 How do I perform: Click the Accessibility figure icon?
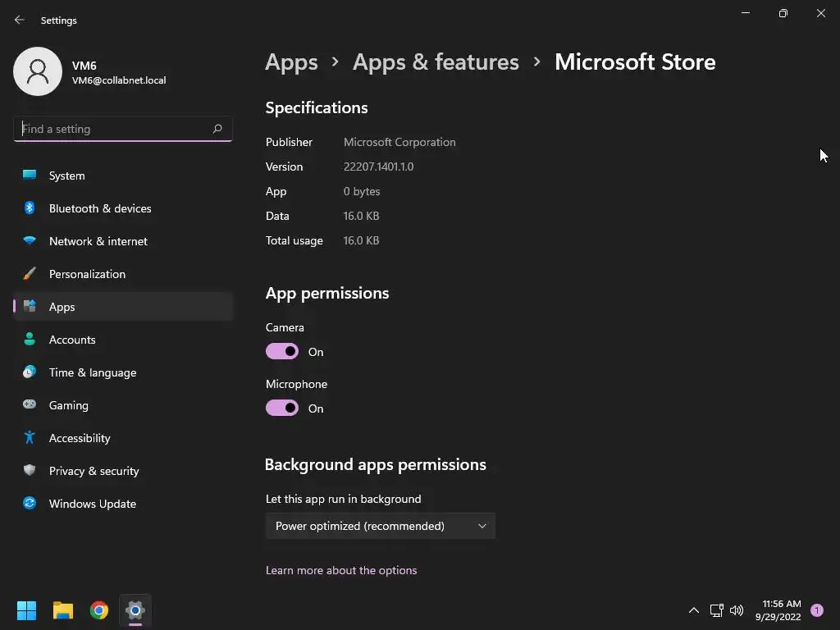tap(30, 438)
